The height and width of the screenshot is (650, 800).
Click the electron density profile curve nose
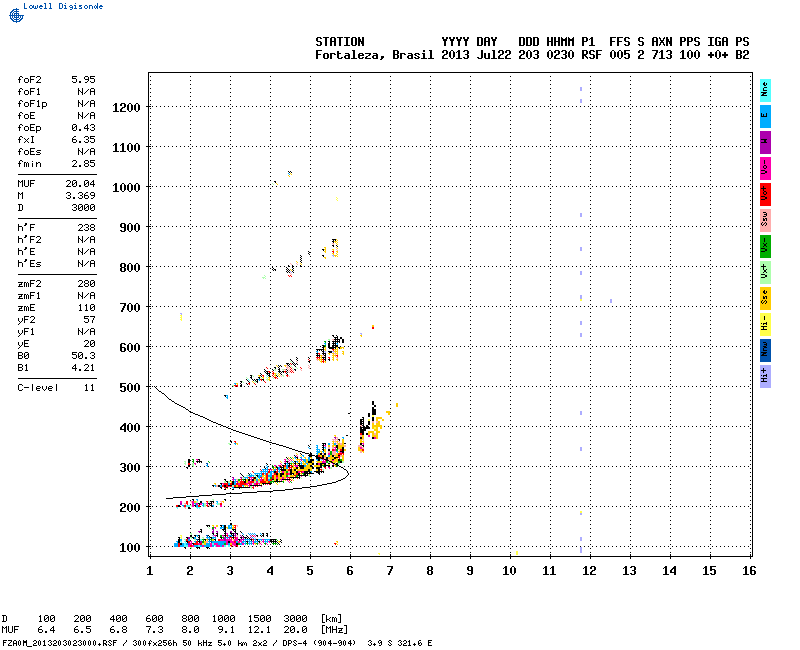tap(348, 473)
